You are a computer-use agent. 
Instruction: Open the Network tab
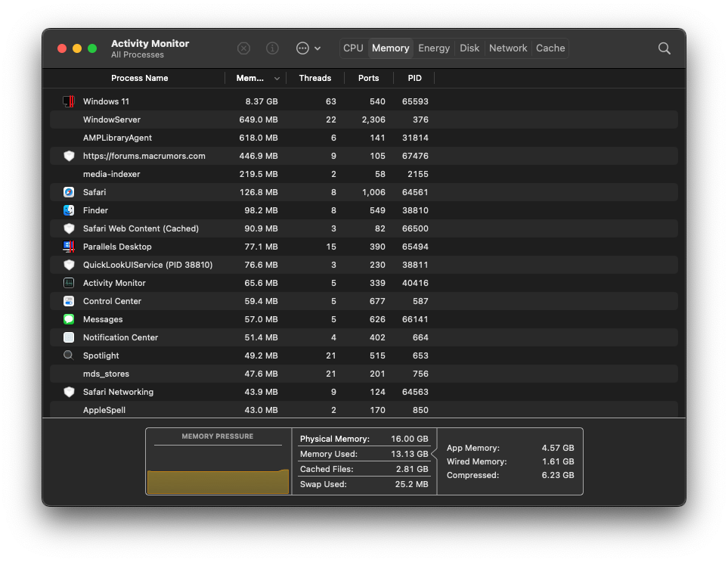coord(508,48)
